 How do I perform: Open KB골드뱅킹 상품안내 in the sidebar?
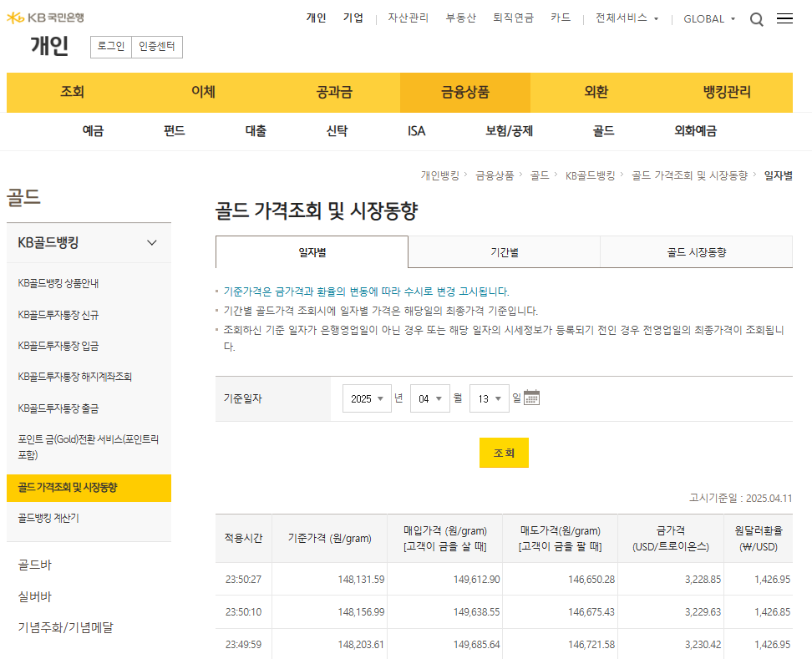pos(58,283)
